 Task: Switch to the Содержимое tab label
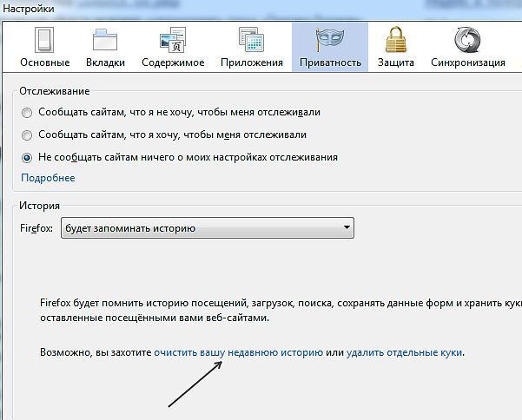click(x=173, y=62)
